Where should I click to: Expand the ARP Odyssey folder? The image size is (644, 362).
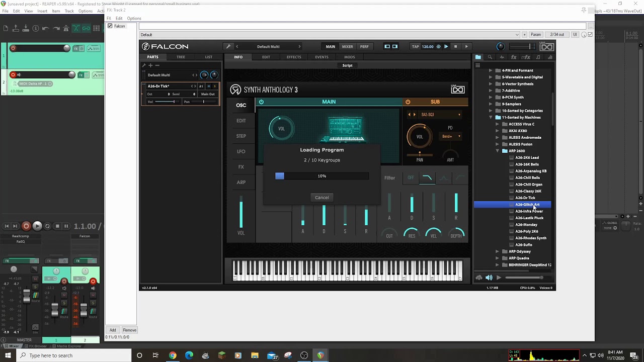(x=498, y=251)
